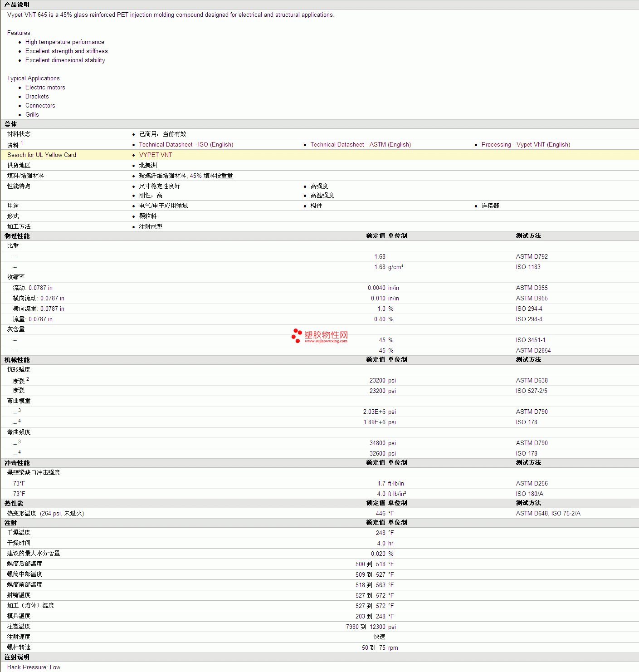Click the Search for UL Yellow Card label
The width and height of the screenshot is (639, 672).
click(x=42, y=155)
